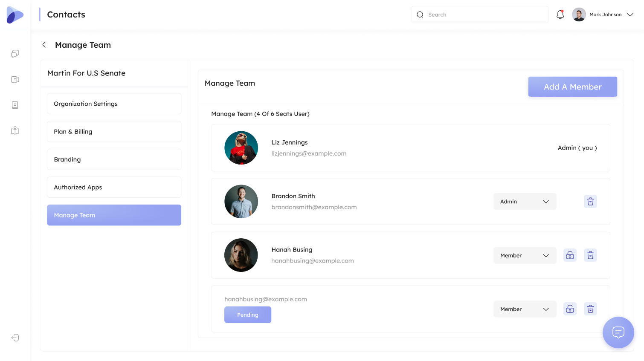This screenshot has height=361, width=644.
Task: Open the video sidebar icon
Action: (15, 79)
